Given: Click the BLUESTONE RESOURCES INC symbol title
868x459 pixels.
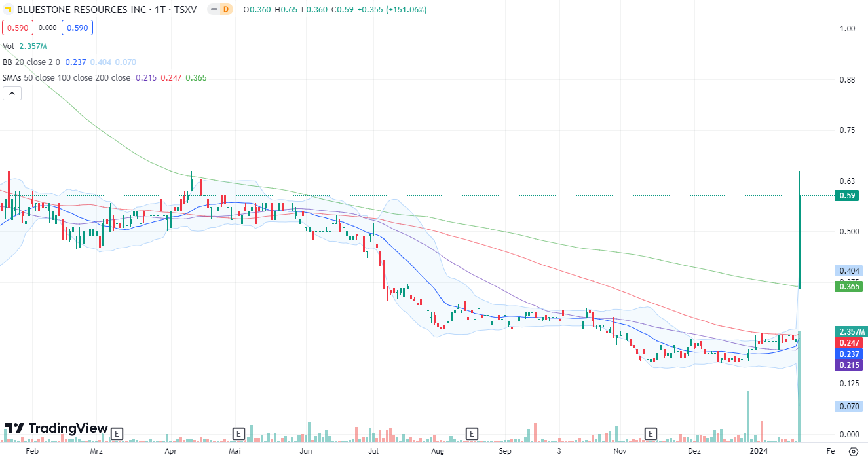Looking at the screenshot, I should tap(81, 10).
